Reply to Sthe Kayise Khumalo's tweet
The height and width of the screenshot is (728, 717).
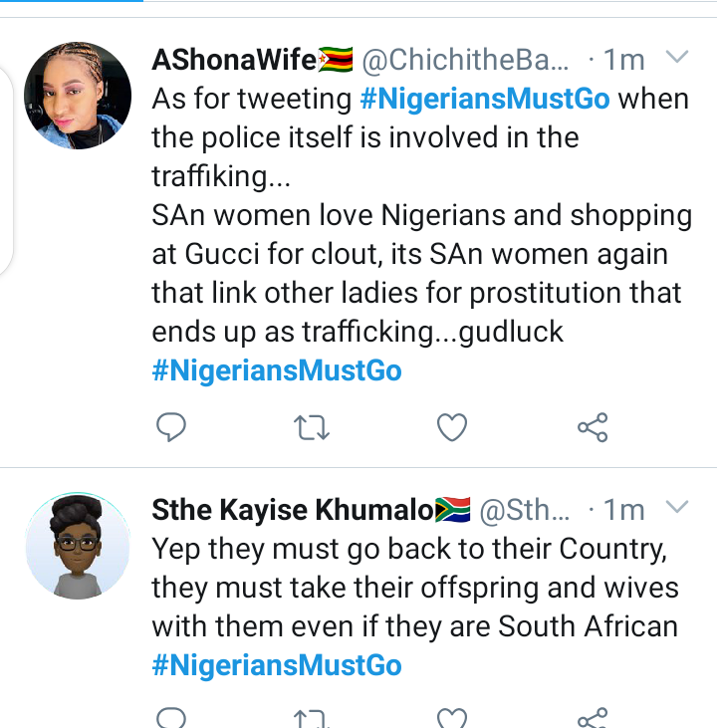(x=172, y=717)
